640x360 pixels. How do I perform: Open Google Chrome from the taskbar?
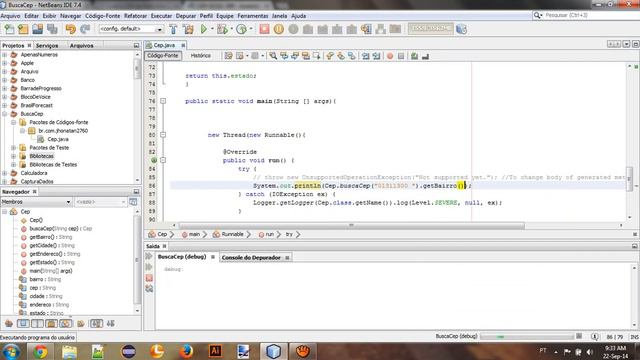(40, 351)
